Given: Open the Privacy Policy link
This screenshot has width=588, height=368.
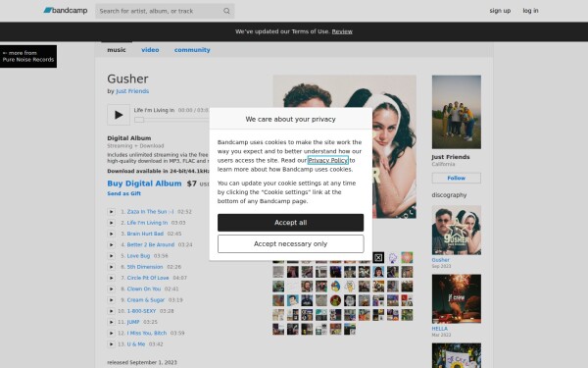Looking at the screenshot, I should [x=327, y=160].
